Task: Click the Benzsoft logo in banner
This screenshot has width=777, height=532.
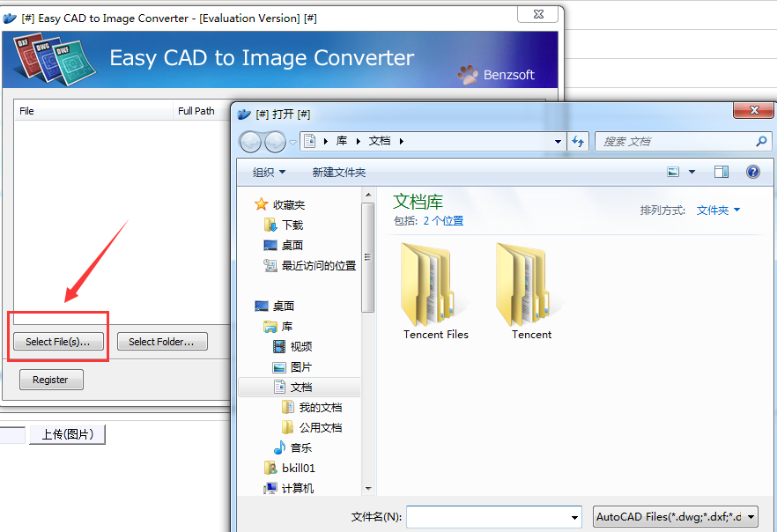Action: tap(496, 75)
